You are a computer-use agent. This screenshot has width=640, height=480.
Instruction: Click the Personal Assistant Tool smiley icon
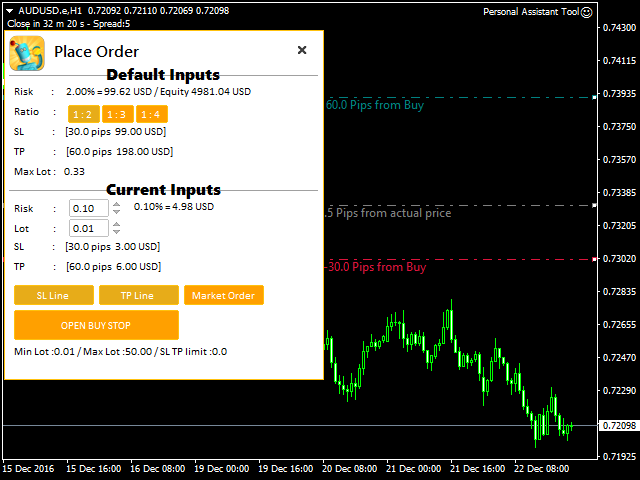click(x=587, y=12)
